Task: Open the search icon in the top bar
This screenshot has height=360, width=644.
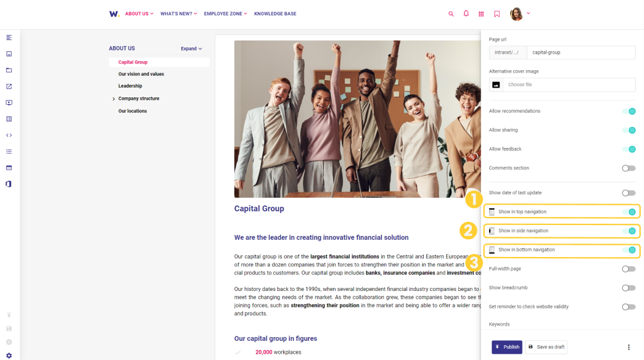Action: coord(451,14)
